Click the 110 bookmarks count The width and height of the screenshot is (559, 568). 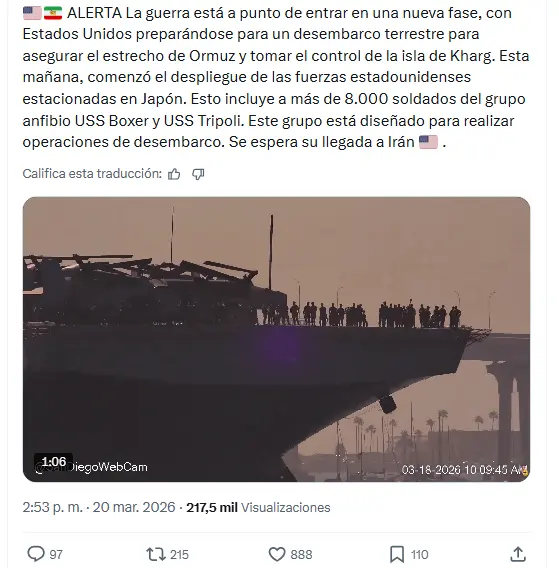coord(420,555)
